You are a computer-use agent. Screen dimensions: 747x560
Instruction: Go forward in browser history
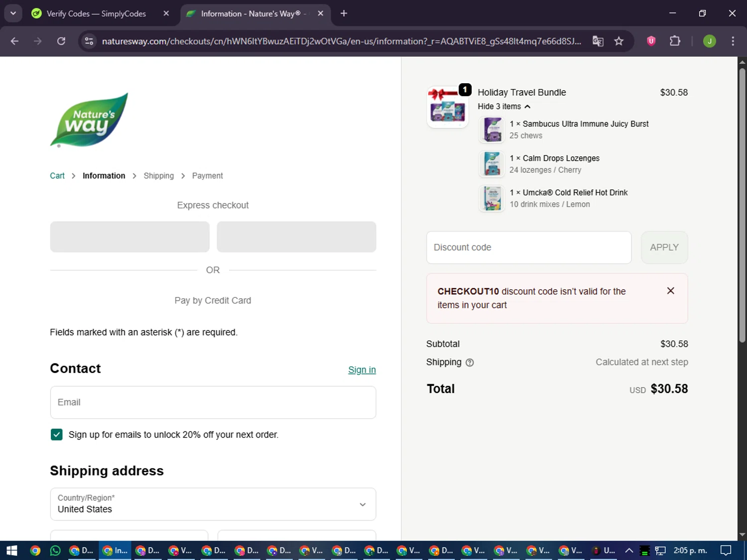pyautogui.click(x=38, y=41)
